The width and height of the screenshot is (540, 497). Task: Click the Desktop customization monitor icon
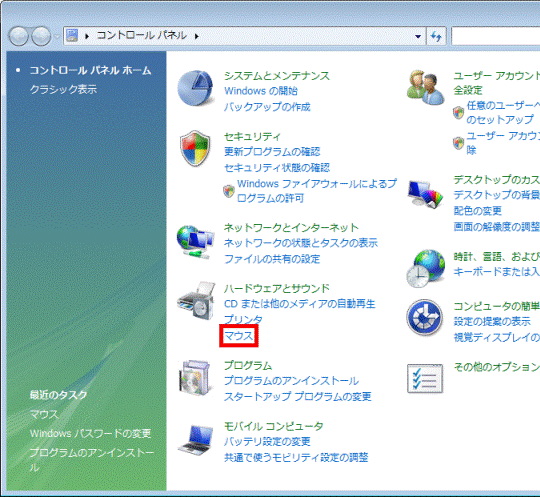425,194
